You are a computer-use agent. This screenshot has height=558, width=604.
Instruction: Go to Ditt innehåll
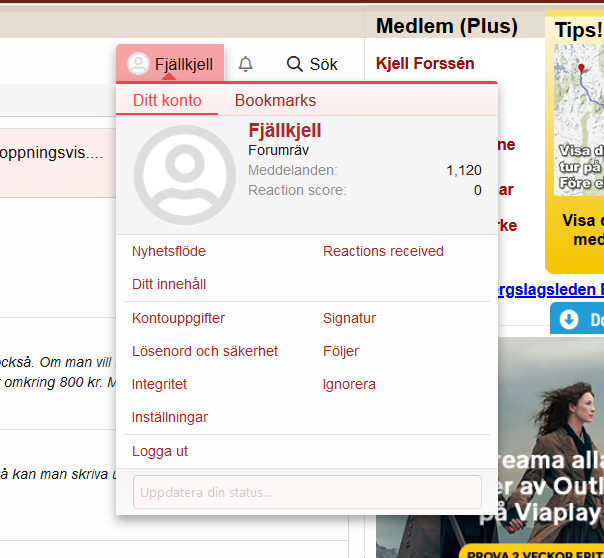click(x=169, y=284)
